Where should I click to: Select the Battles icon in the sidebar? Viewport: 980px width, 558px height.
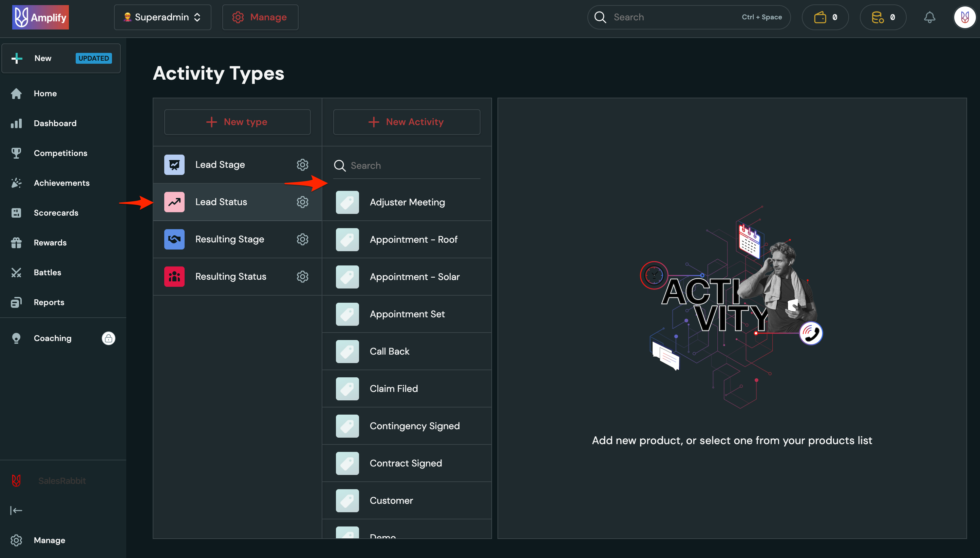click(16, 272)
